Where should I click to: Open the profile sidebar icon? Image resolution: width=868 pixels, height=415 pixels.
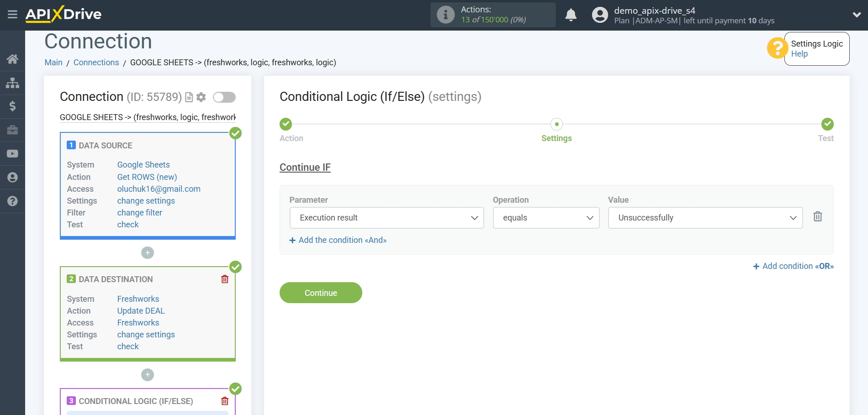pos(12,177)
